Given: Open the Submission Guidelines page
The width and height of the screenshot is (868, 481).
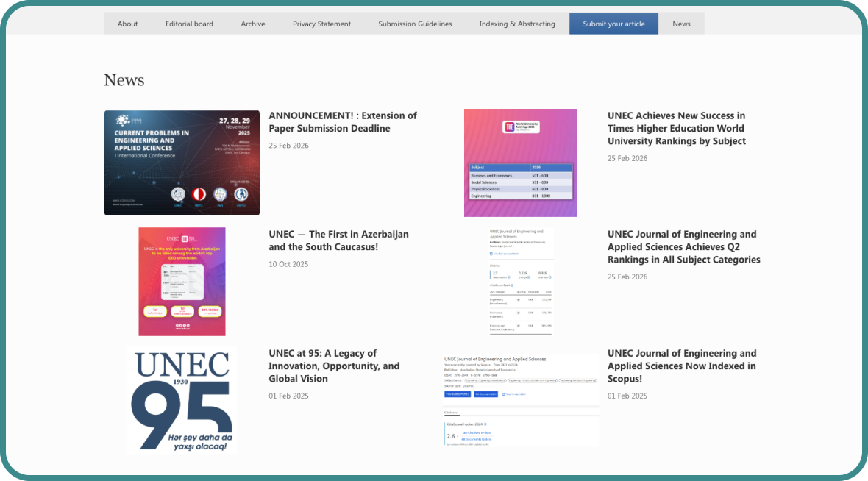Looking at the screenshot, I should click(x=415, y=24).
